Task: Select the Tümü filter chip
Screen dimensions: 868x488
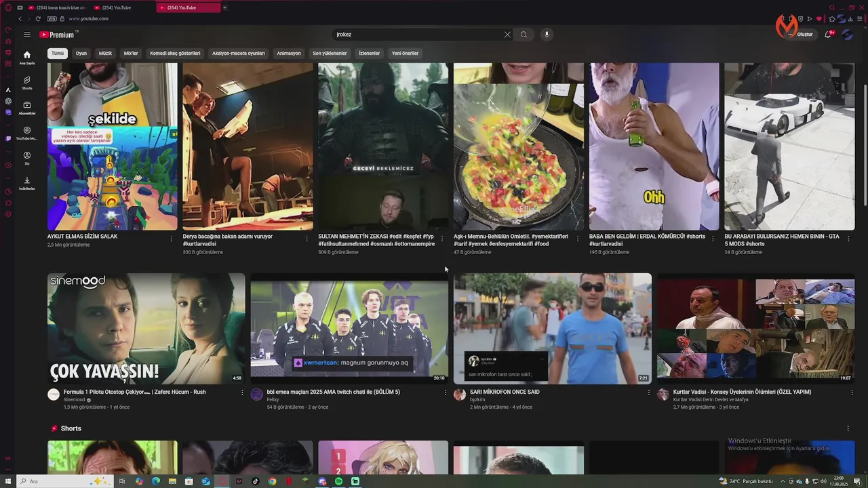Action: (58, 53)
